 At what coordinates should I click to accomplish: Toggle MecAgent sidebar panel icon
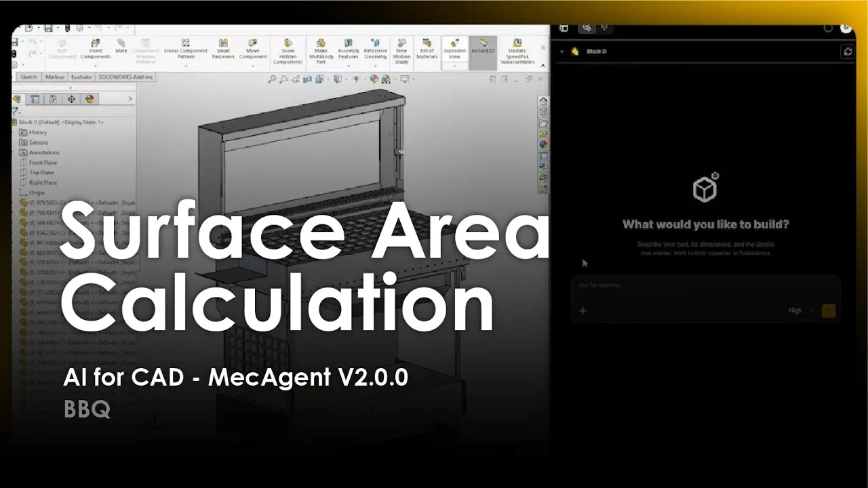pos(564,28)
